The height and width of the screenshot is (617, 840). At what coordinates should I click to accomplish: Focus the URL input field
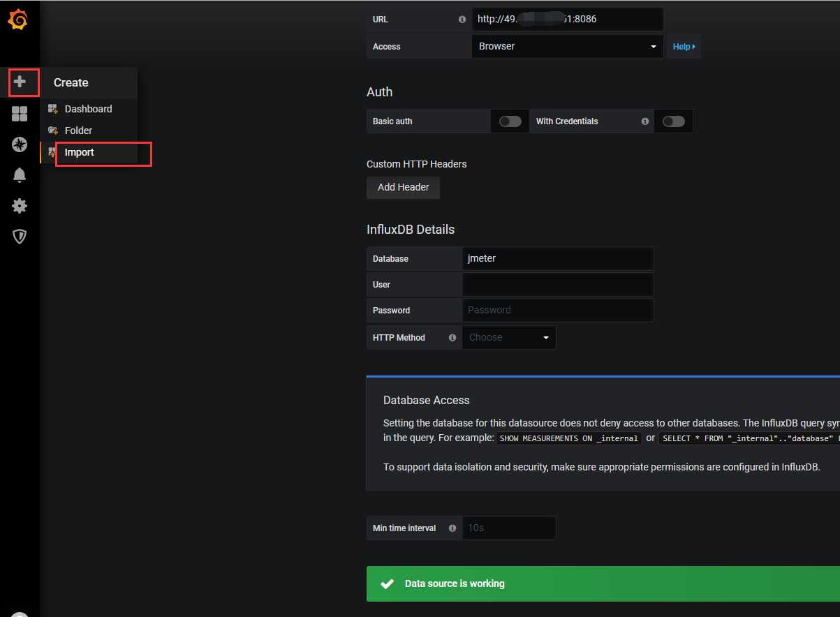pyautogui.click(x=568, y=20)
